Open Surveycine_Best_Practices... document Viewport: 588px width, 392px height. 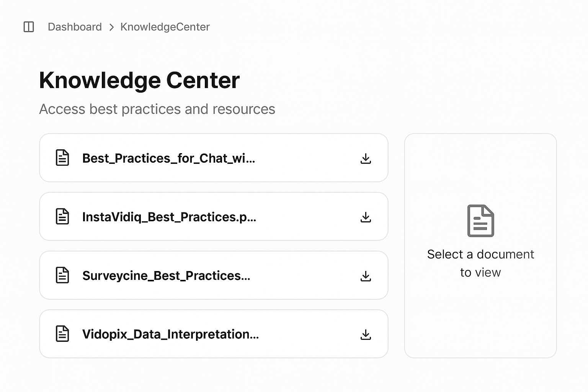[x=214, y=275]
